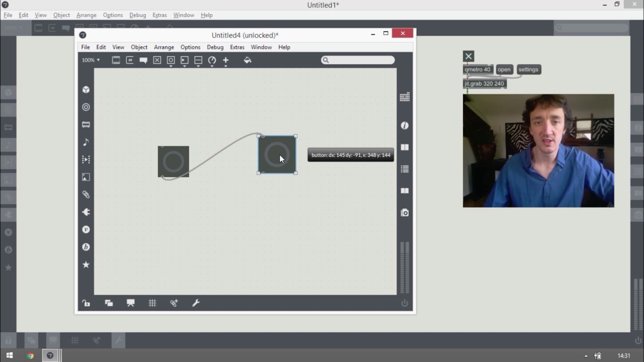The height and width of the screenshot is (362, 644).
Task: Click the rectangular module icon in left sidebar
Action: [86, 125]
